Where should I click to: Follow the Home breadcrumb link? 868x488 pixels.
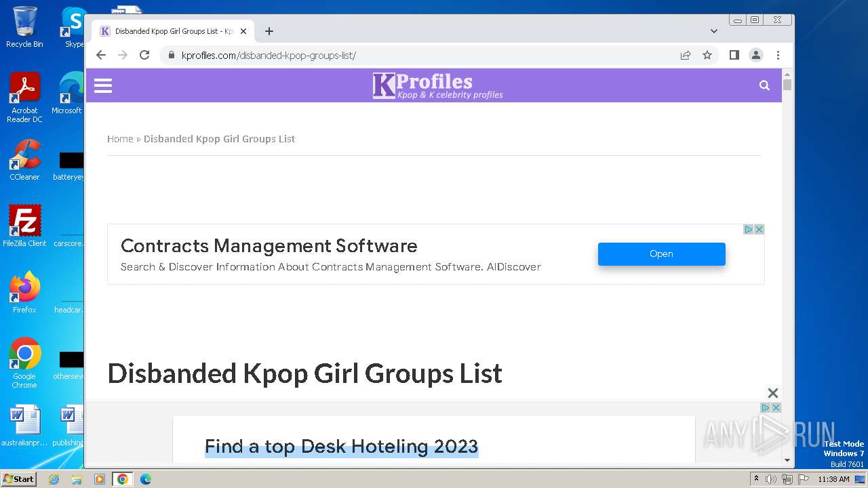click(120, 138)
